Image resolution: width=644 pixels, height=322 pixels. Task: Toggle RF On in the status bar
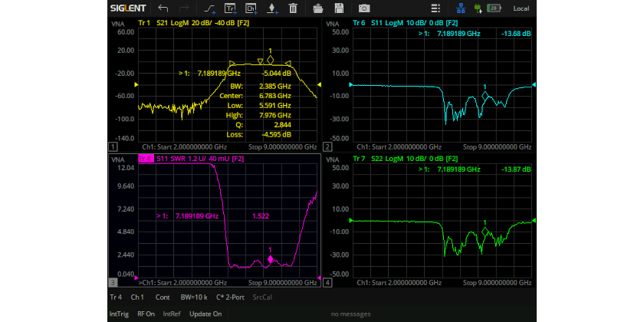146,314
